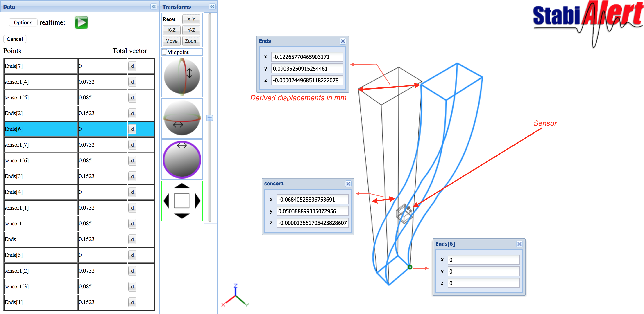Click the center square of pan control
The height and width of the screenshot is (314, 644).
(182, 201)
